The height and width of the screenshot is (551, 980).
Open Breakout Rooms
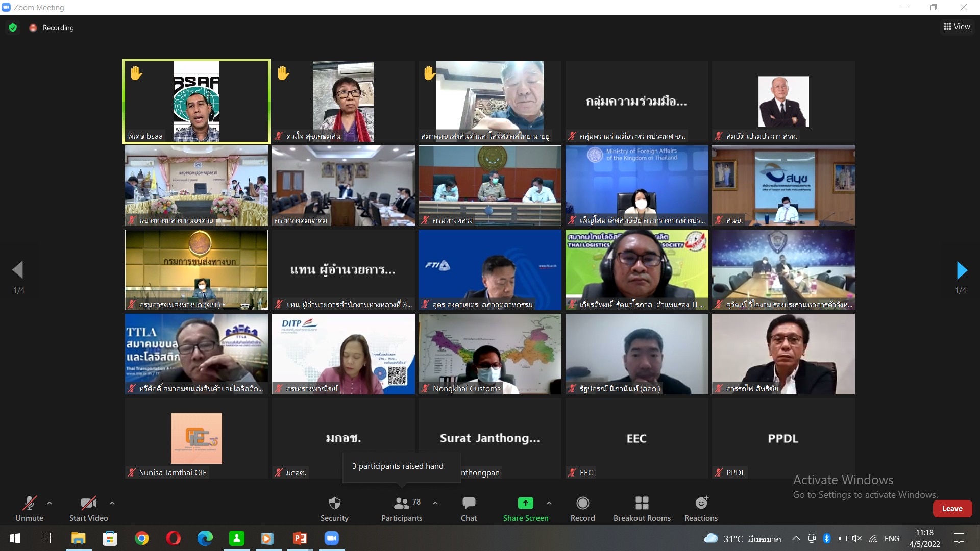pos(642,509)
